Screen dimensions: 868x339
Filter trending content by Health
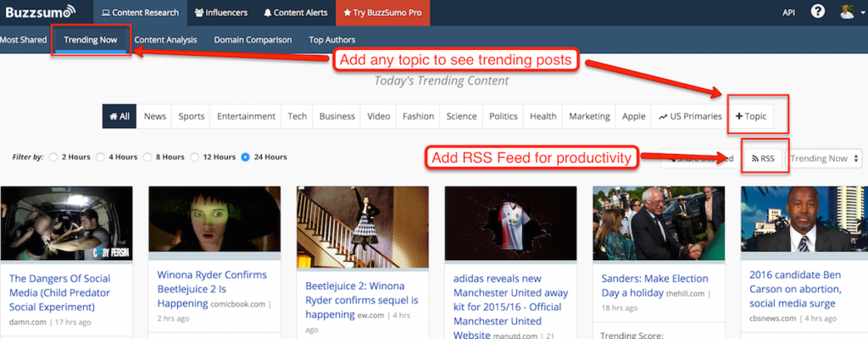(x=543, y=116)
